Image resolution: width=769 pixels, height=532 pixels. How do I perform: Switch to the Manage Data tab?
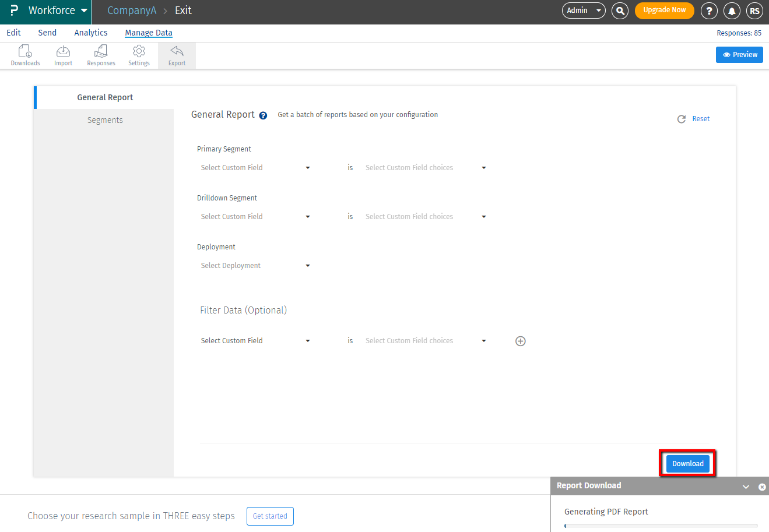point(149,33)
